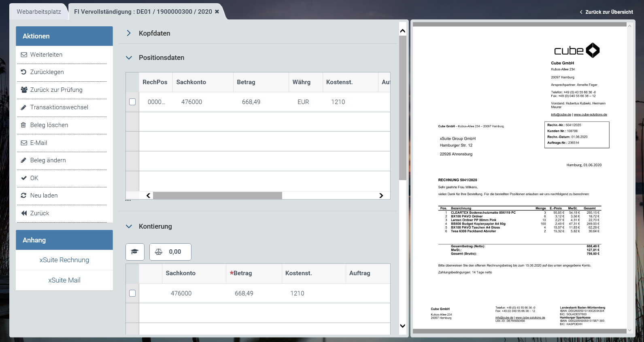Click the trash icon for Beleg löschen
The height and width of the screenshot is (342, 644).
click(x=24, y=125)
